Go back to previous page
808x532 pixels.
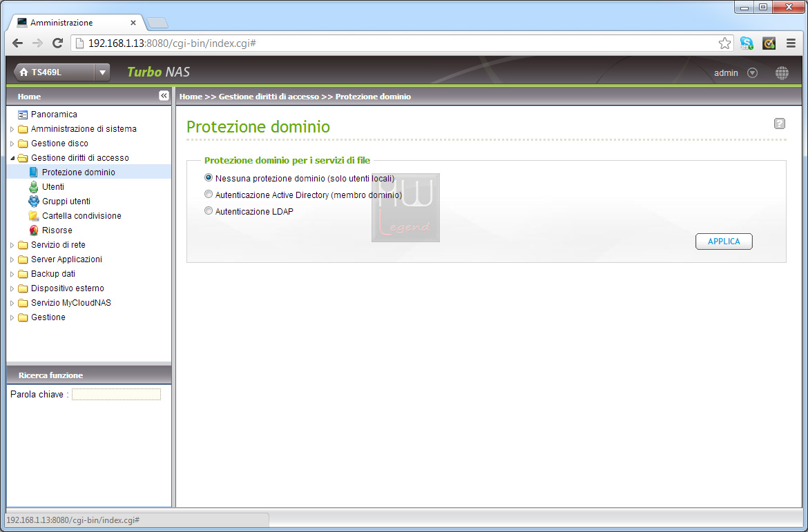[17, 43]
